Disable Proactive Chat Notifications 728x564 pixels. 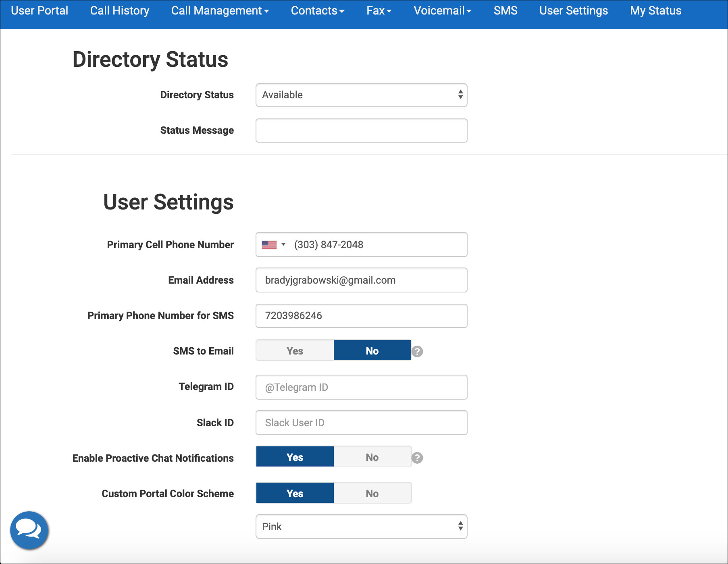(x=372, y=457)
